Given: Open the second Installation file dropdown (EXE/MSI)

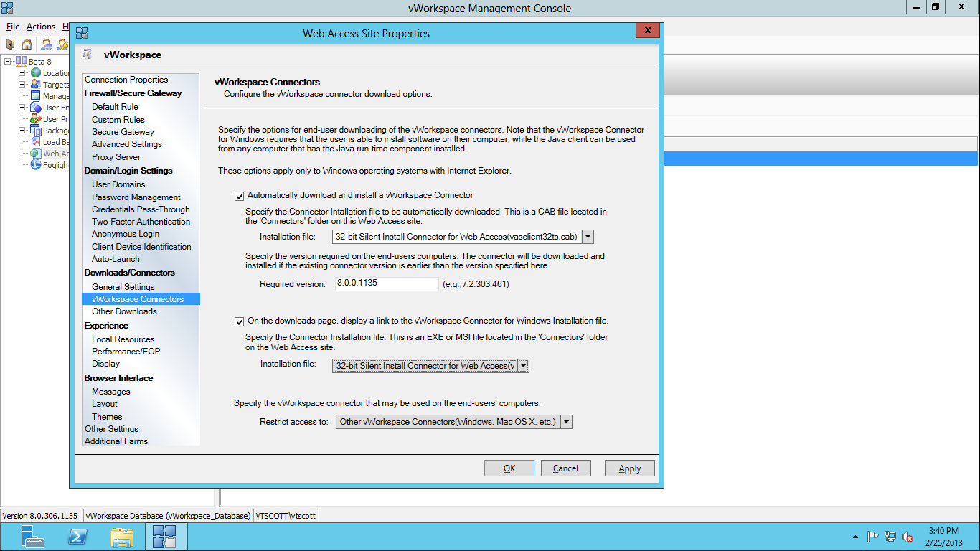Looking at the screenshot, I should (523, 366).
